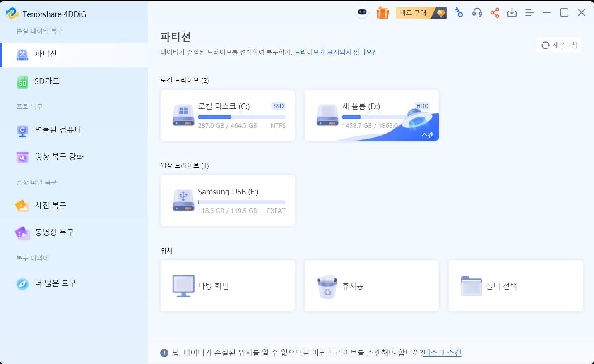Open the hamburger menu icon
Image resolution: width=594 pixels, height=364 pixels.
click(529, 13)
